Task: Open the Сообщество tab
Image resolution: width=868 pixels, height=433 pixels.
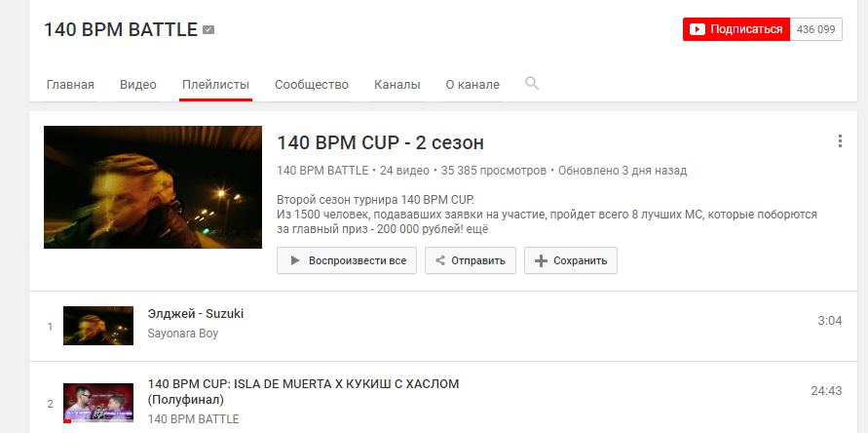Action: click(x=312, y=85)
